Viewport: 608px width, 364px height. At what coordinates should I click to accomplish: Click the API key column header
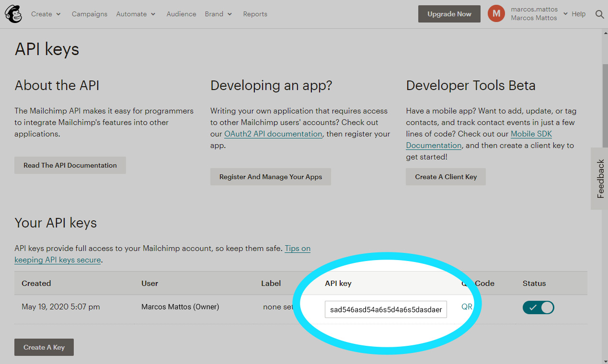[x=338, y=283]
